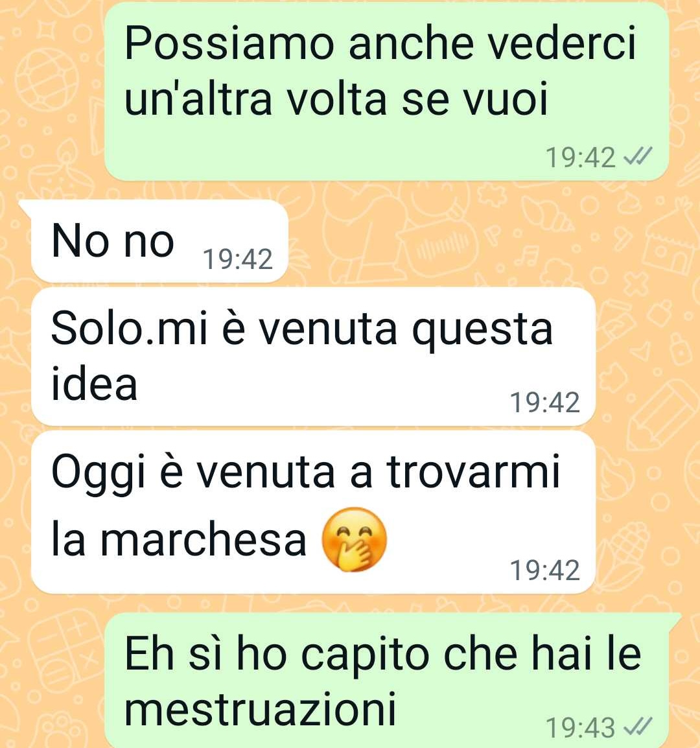Select the 'Solo.mi è venuta questa idea' message
The width and height of the screenshot is (700, 748).
[x=313, y=356]
